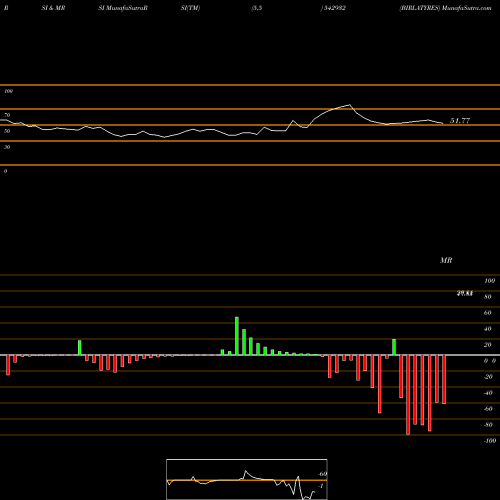Click the -1 value in the mini chart
This screenshot has height=500, width=500.
321,486
